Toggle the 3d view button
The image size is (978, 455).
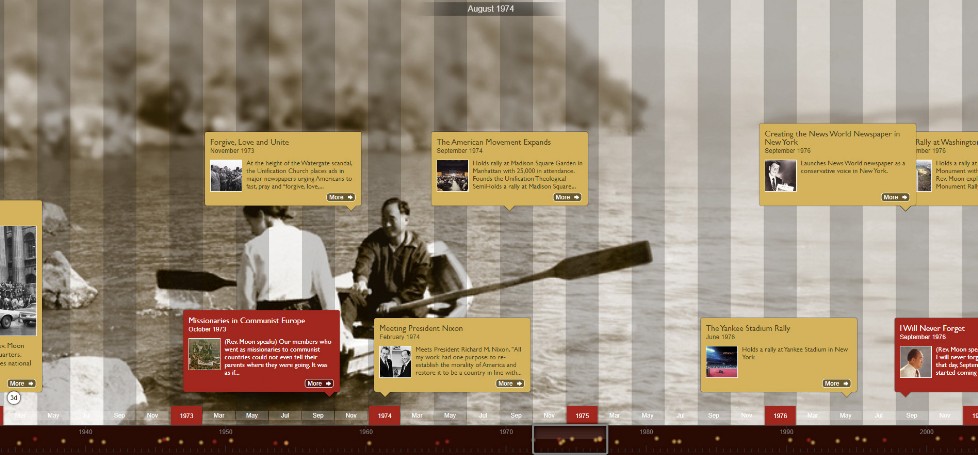point(14,397)
